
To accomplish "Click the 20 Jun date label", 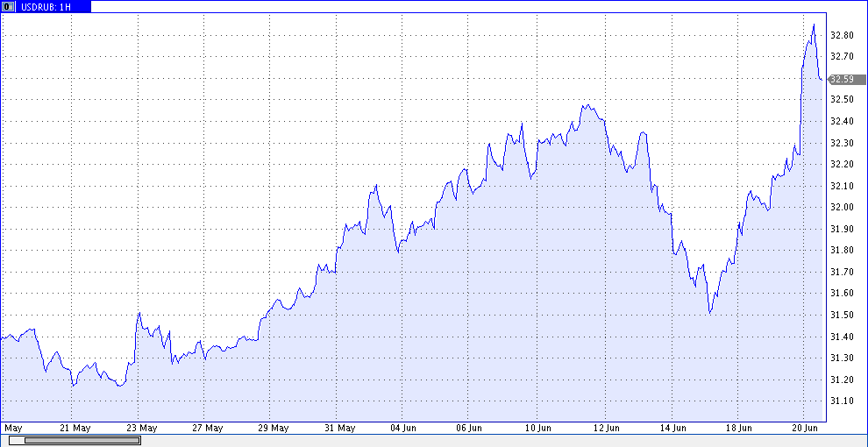I will click(804, 429).
